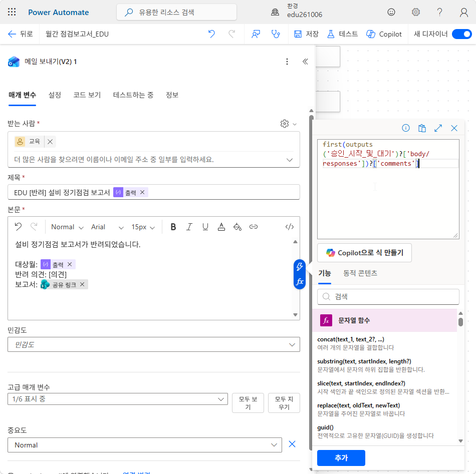
Task: Click the 모두 지우기 button
Action: pos(284,403)
